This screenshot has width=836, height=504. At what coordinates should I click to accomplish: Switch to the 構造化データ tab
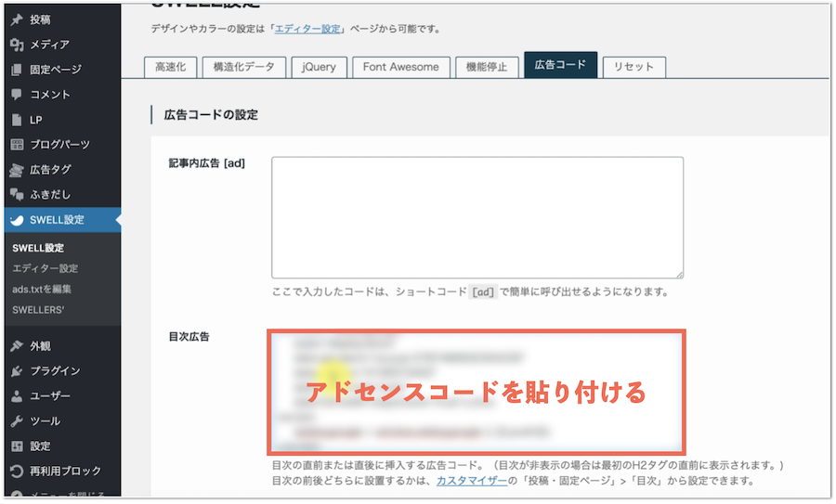click(243, 67)
